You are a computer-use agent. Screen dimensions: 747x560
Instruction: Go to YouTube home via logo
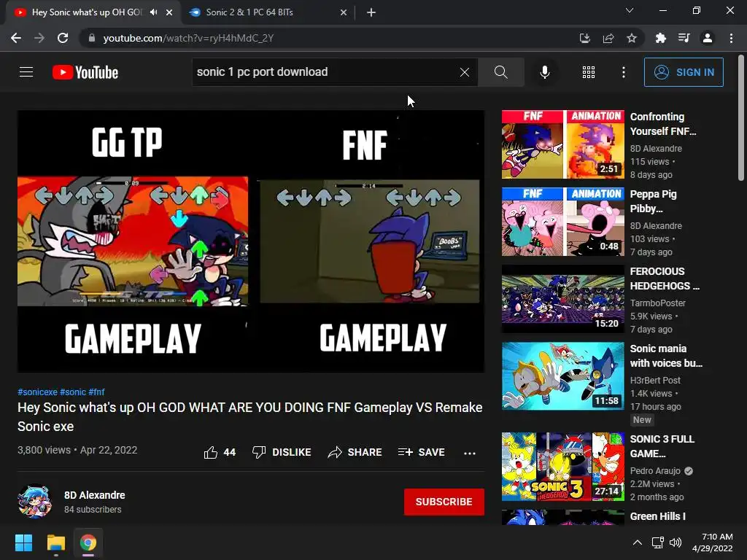[x=85, y=72]
